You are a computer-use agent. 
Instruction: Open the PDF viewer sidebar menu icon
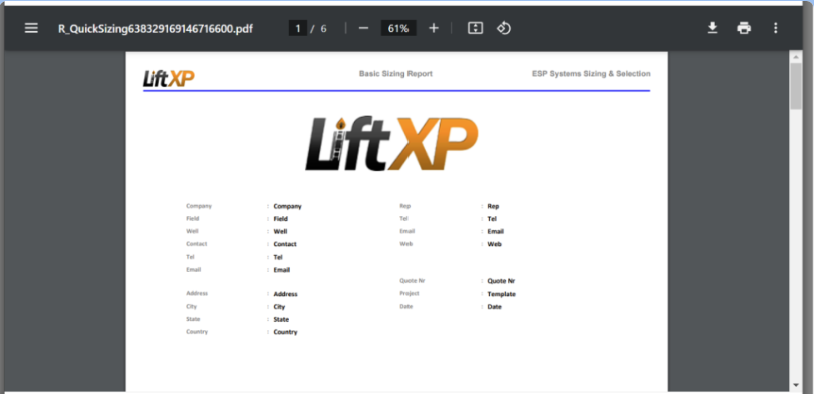(x=31, y=28)
